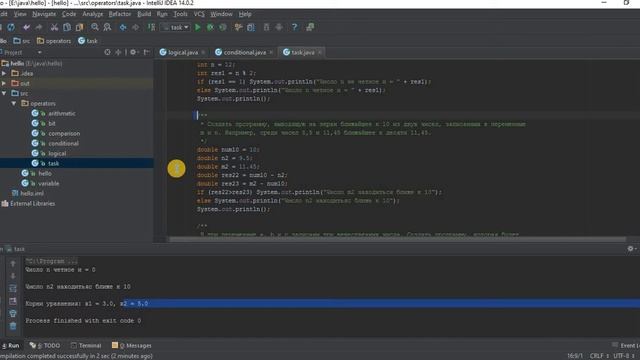Run task with the green play icon
Viewport: 640px width, 360px height.
[x=198, y=27]
